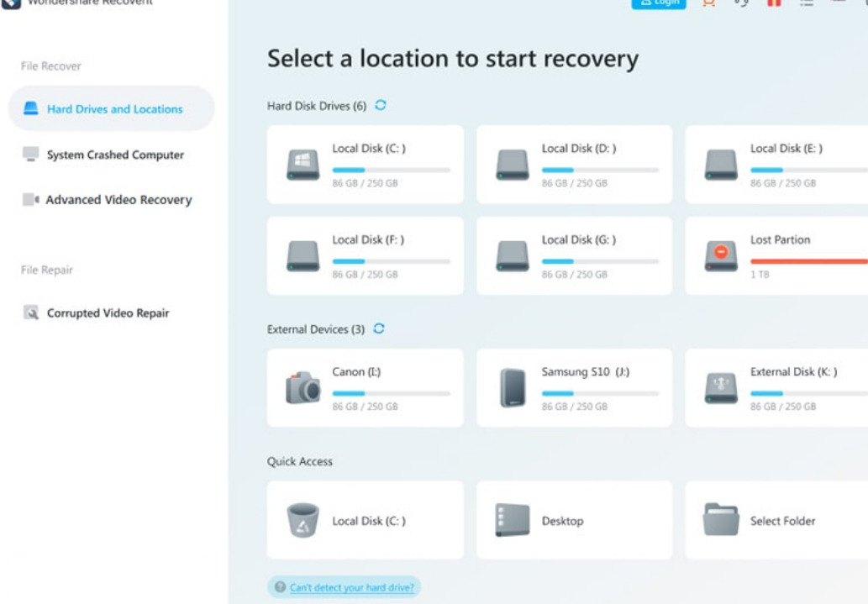Open "Can't detect your hard drive?" link
The image size is (868, 604).
coord(351,588)
